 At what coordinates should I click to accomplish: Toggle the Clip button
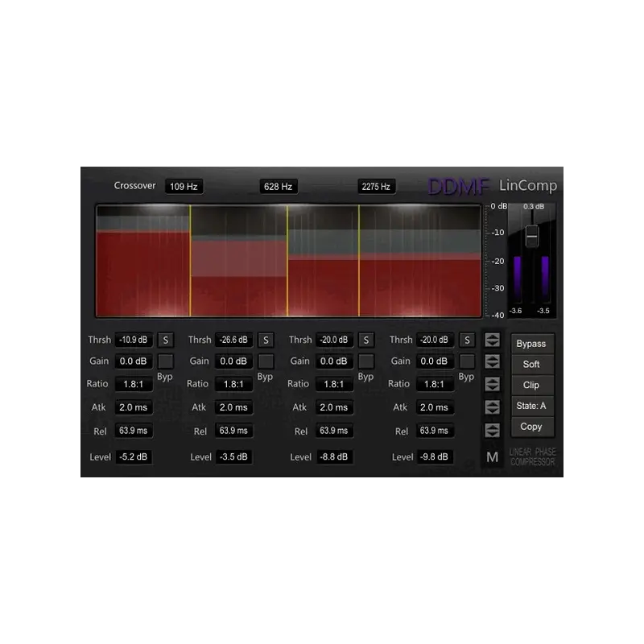(531, 386)
